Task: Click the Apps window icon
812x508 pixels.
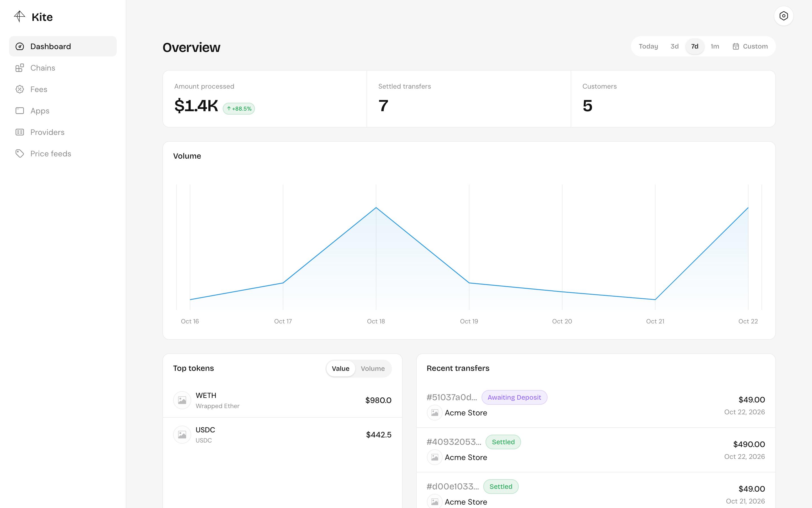Action: [x=20, y=111]
